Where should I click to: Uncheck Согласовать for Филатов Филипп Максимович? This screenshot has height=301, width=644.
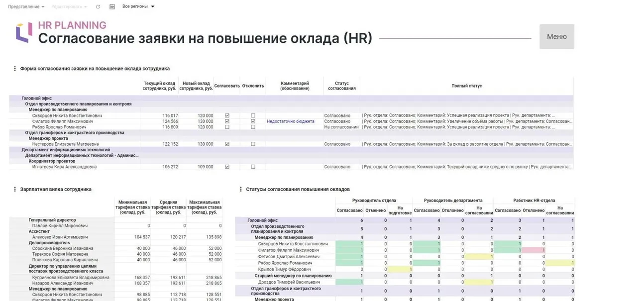(227, 121)
